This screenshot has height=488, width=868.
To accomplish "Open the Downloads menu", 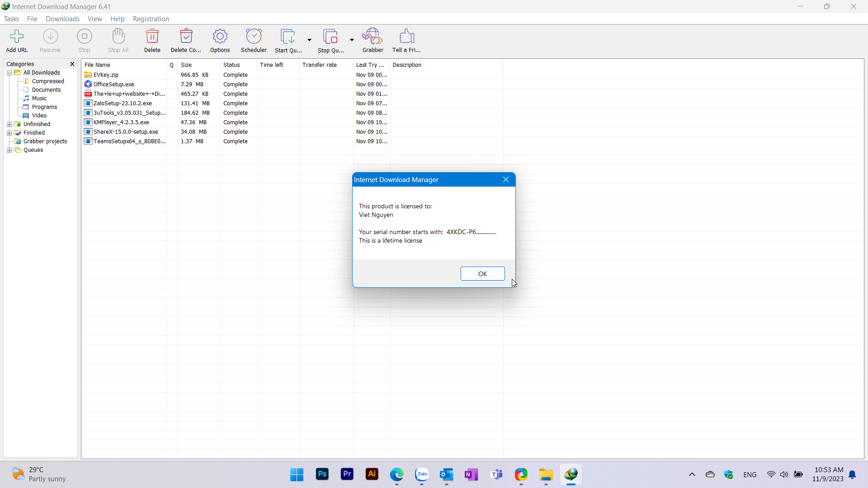I will pos(62,19).
